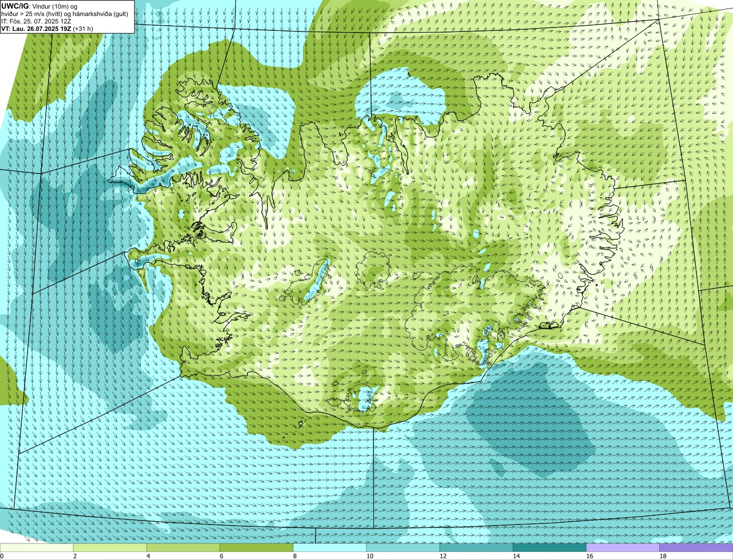Click the "VT: Lau. 26.07.2025 19Z (+31 h)" line
Screen dimensions: 733x560
pyautogui.click(x=47, y=29)
